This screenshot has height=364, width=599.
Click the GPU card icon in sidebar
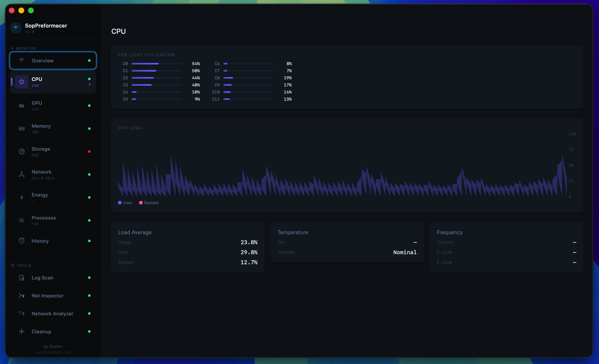point(21,106)
